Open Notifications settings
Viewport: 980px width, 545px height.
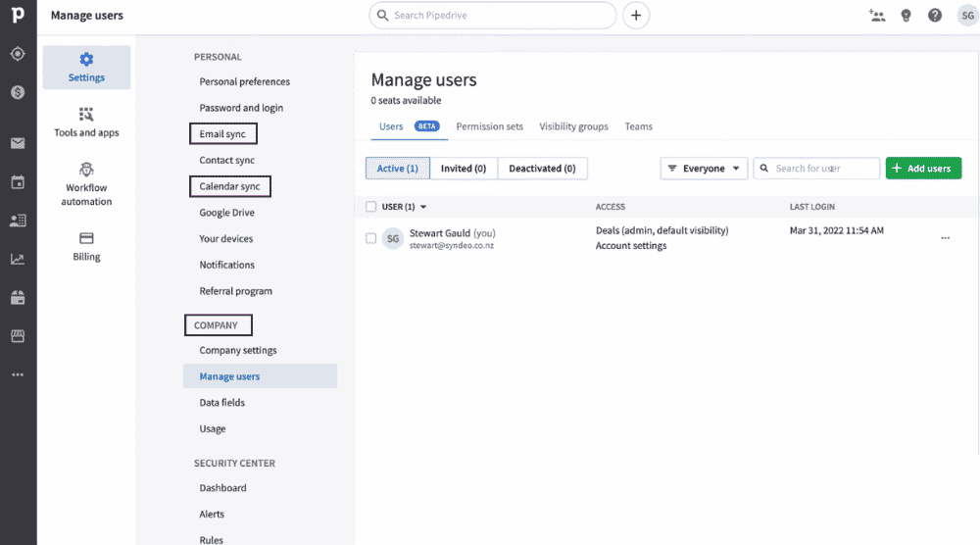[227, 265]
